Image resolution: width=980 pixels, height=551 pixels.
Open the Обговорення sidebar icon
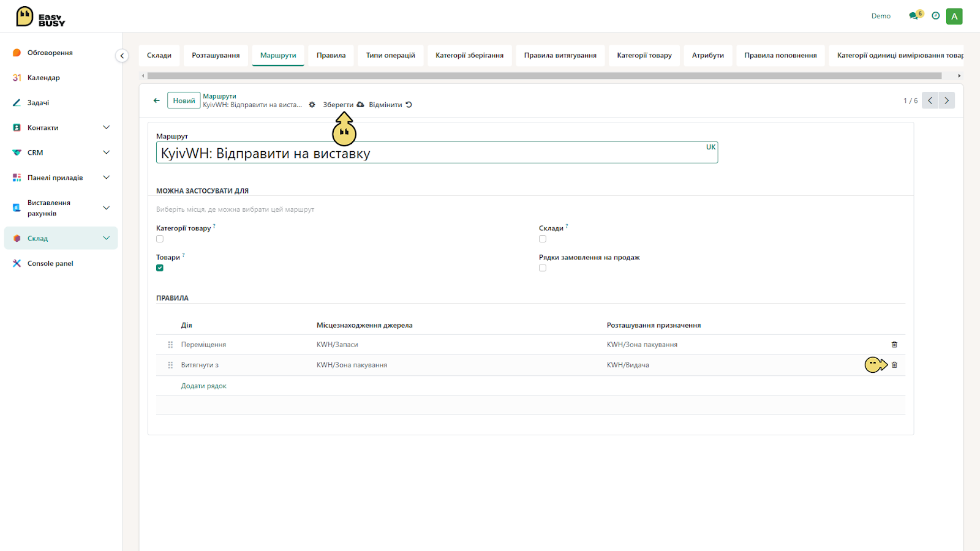[x=17, y=53]
